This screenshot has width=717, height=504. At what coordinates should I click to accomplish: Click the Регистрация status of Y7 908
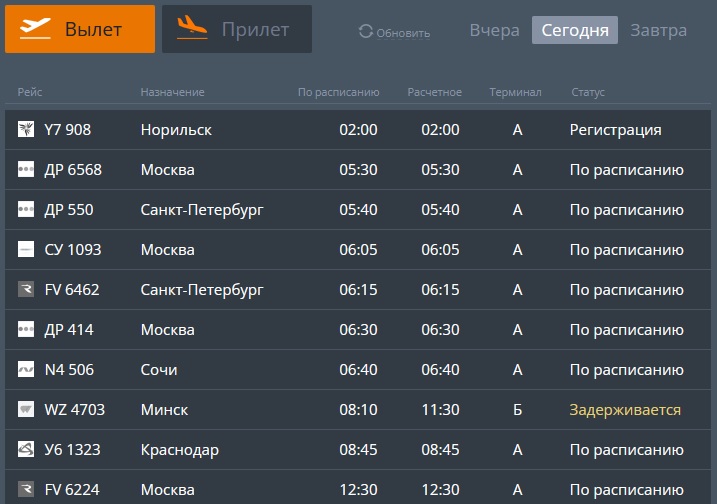615,130
